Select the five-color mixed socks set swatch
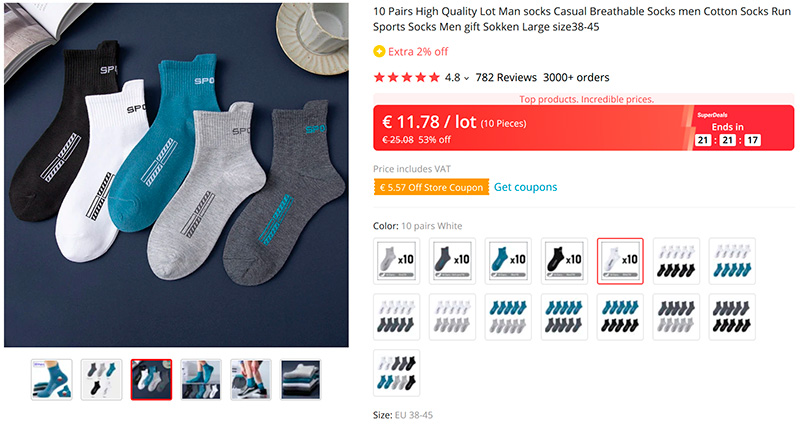 coord(397,372)
